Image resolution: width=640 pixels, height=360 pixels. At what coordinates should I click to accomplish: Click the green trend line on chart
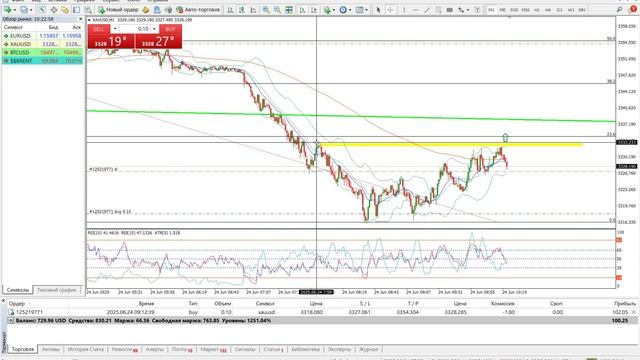click(x=350, y=116)
